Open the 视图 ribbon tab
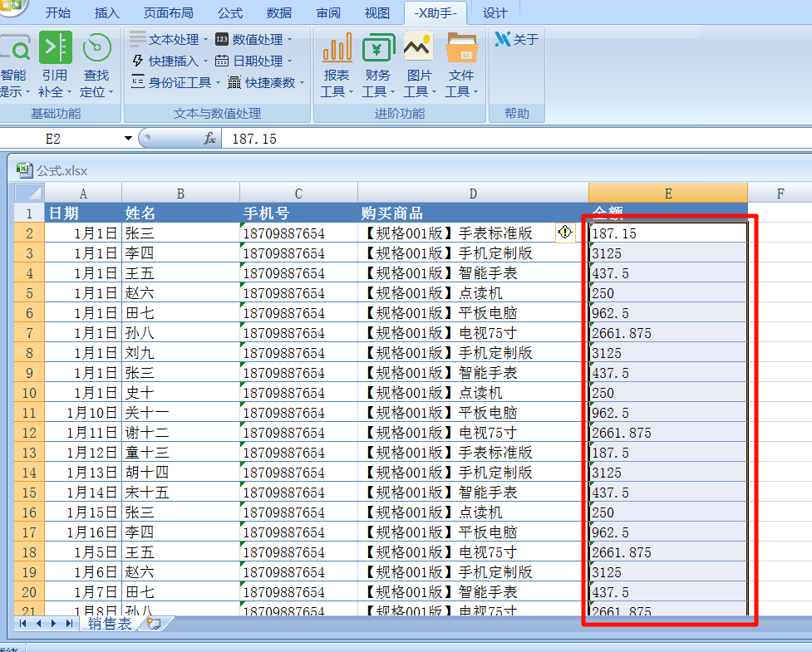The image size is (812, 652). tap(377, 12)
